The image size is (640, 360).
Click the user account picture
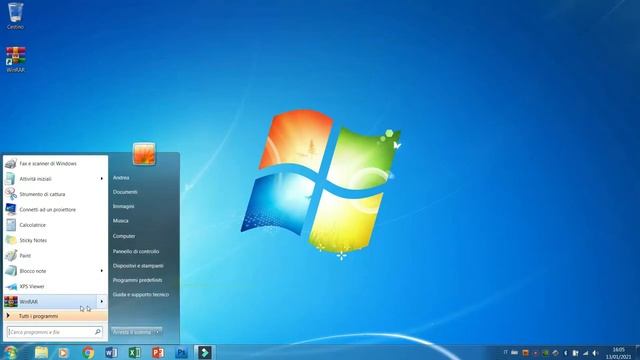coord(144,154)
